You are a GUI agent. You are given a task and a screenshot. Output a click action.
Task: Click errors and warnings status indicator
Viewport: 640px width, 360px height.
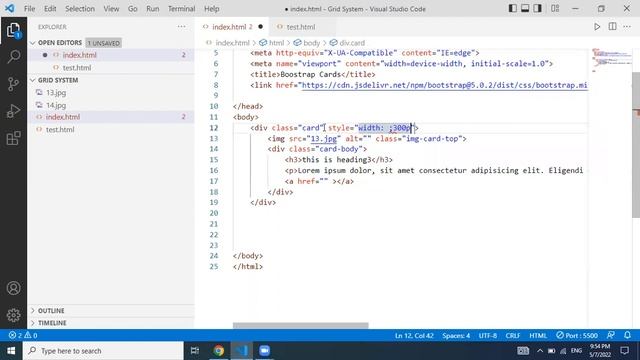[23, 335]
